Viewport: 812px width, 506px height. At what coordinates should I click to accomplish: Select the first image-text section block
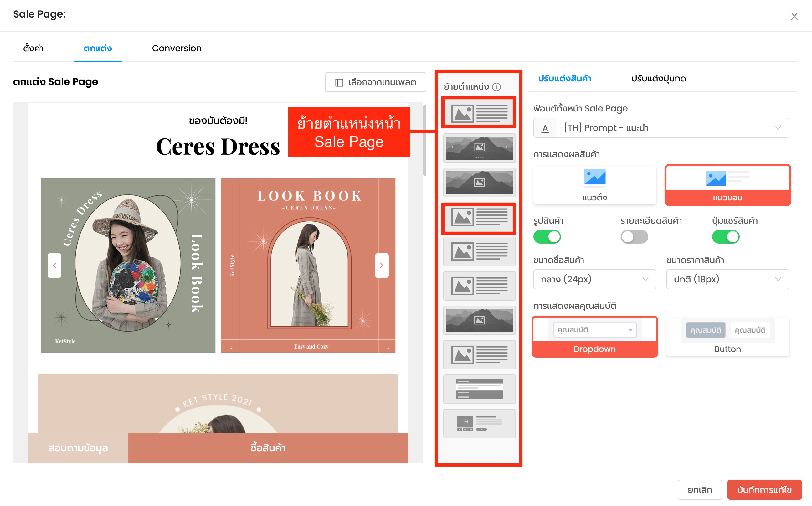479,113
